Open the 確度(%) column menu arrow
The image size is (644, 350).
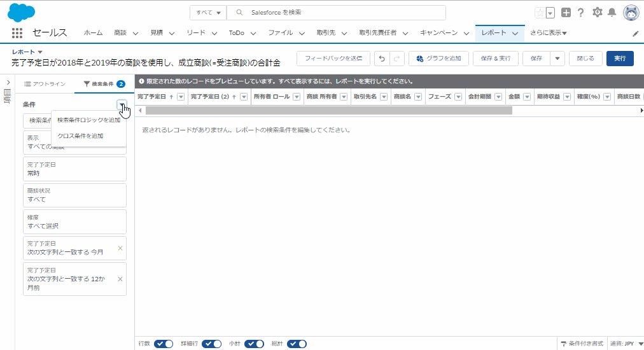(x=607, y=97)
